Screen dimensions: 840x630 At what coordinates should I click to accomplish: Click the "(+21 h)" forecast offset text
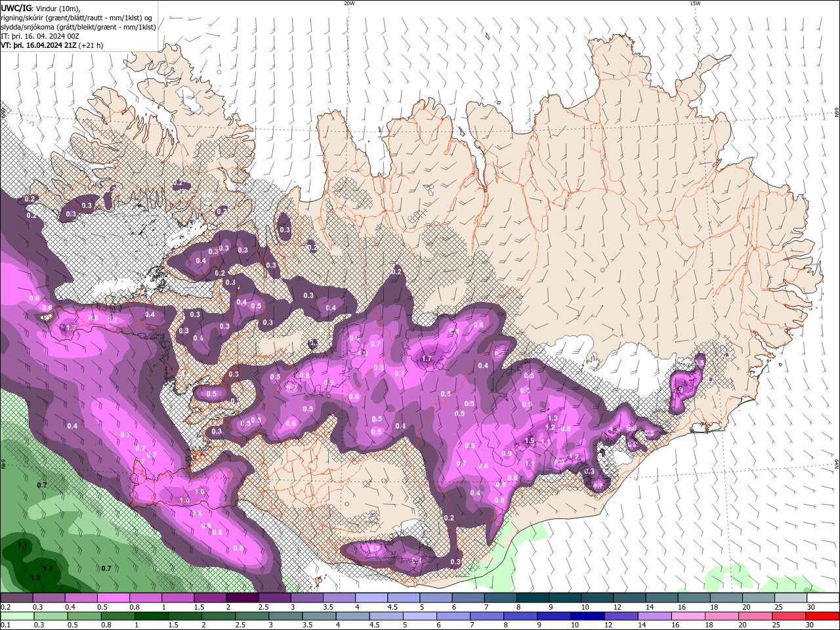coord(91,46)
